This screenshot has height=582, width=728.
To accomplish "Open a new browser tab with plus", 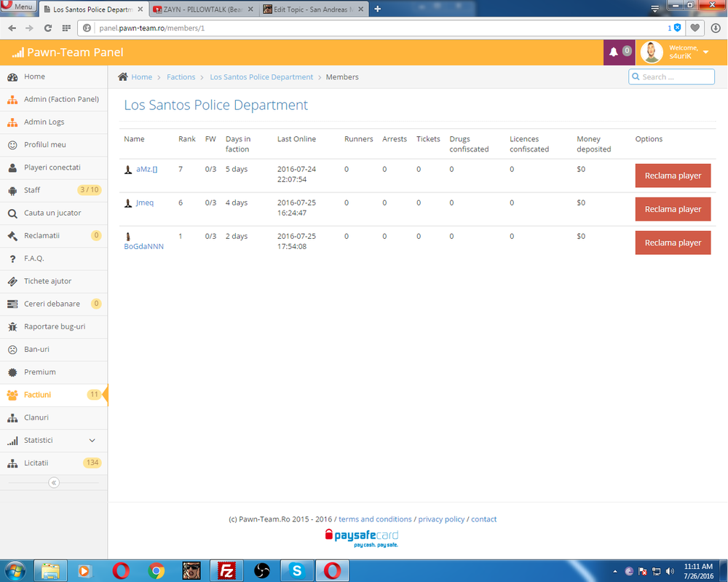I will (377, 9).
